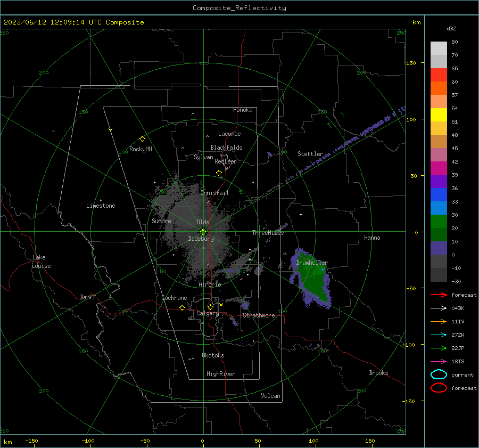This screenshot has width=479, height=448.
Task: Click the Cochrane label
Action: coord(174,298)
